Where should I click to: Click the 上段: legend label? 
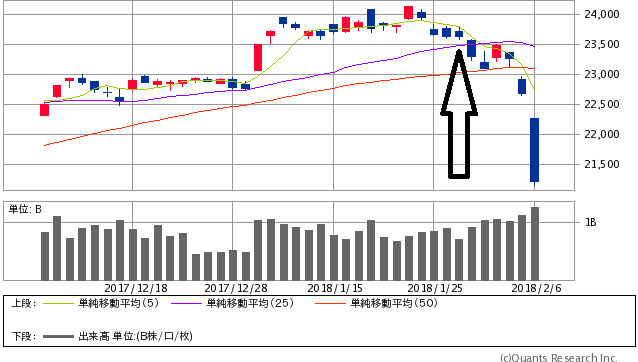(x=23, y=303)
